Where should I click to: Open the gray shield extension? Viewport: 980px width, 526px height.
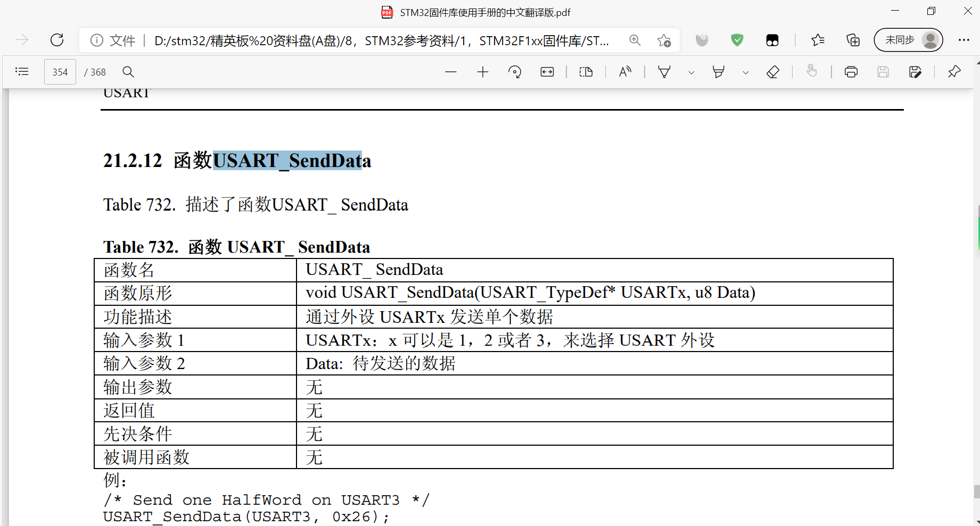click(x=702, y=40)
